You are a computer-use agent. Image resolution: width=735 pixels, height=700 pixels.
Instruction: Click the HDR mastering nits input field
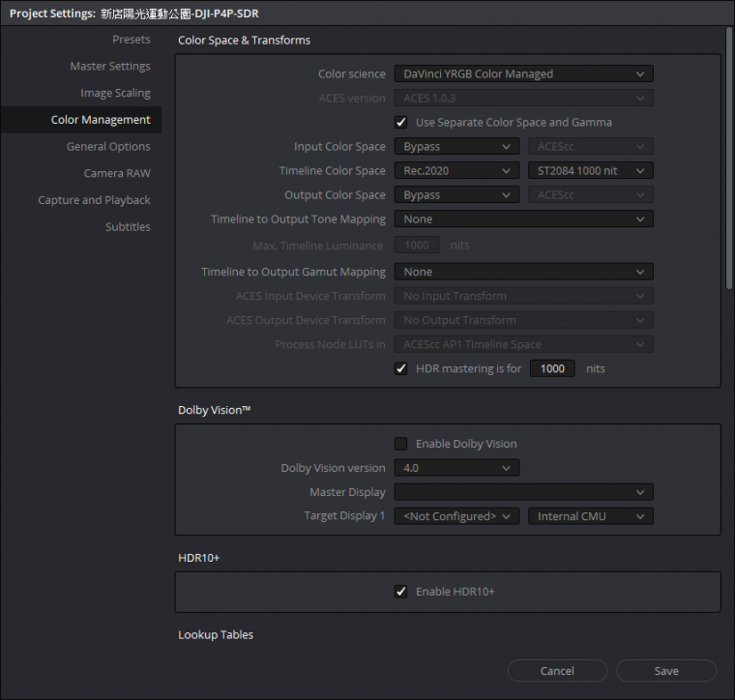[x=552, y=369]
